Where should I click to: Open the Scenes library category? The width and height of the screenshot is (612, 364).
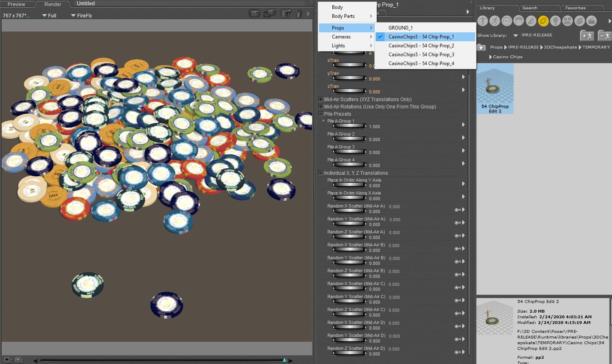click(592, 21)
